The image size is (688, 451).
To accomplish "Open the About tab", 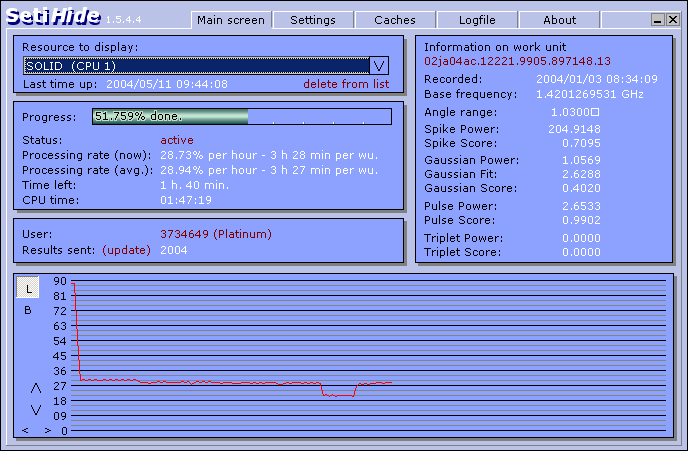I will (x=559, y=20).
